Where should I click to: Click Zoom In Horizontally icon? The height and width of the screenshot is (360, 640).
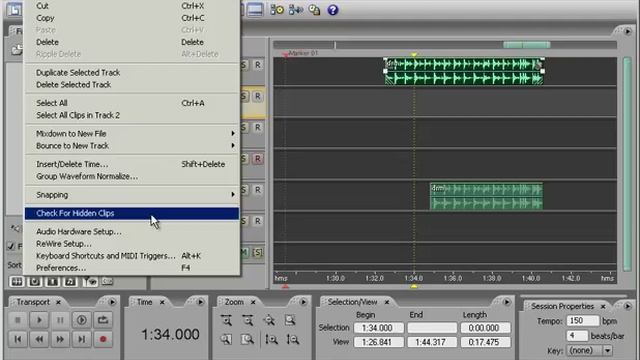pyautogui.click(x=226, y=320)
